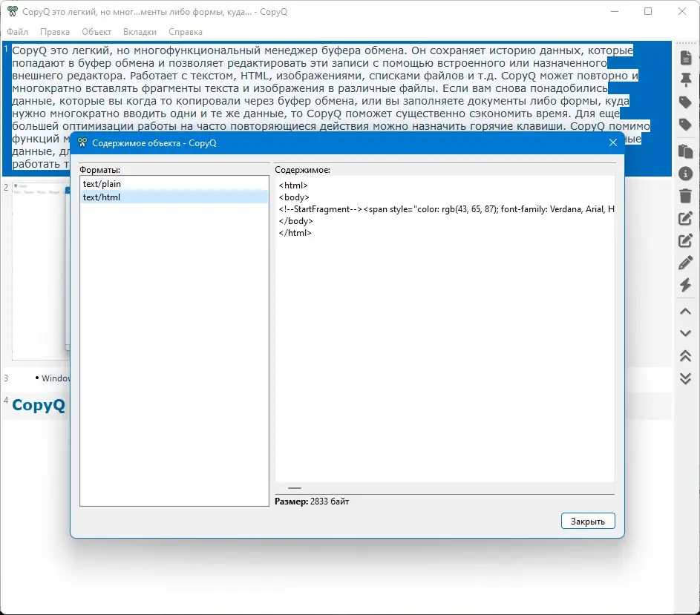Click the horizontal scrollbar handle under the content

(x=295, y=488)
